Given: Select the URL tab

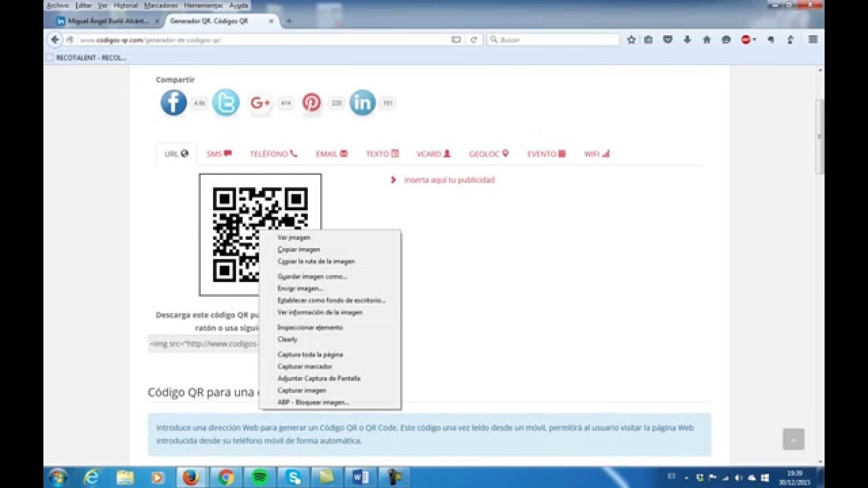Looking at the screenshot, I should coord(176,154).
